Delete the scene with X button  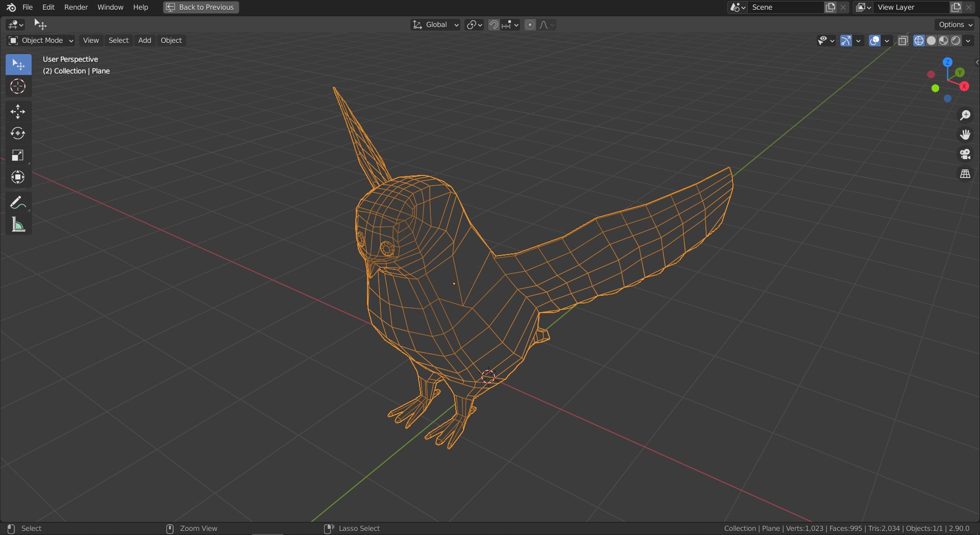tap(843, 7)
